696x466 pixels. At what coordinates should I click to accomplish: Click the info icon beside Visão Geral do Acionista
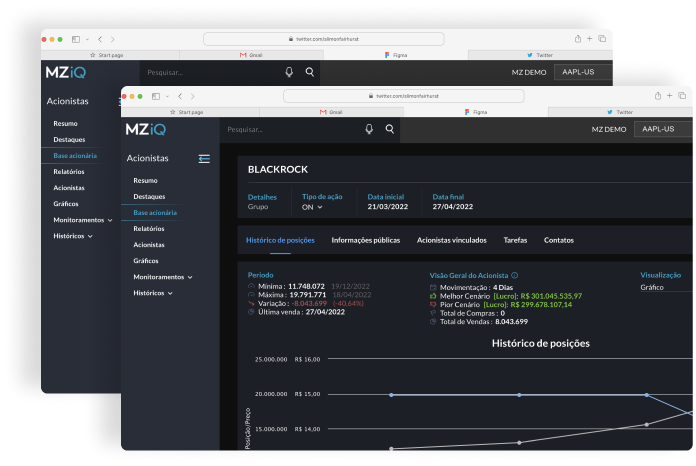pyautogui.click(x=514, y=276)
